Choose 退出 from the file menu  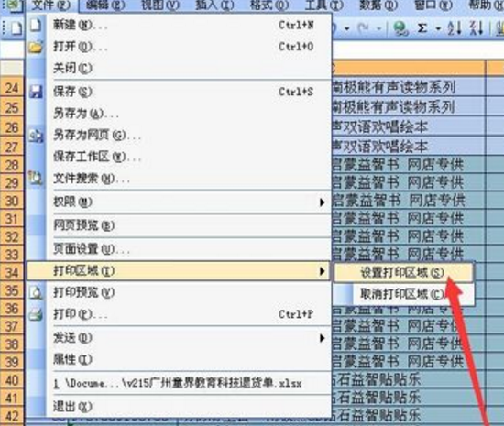[179, 407]
